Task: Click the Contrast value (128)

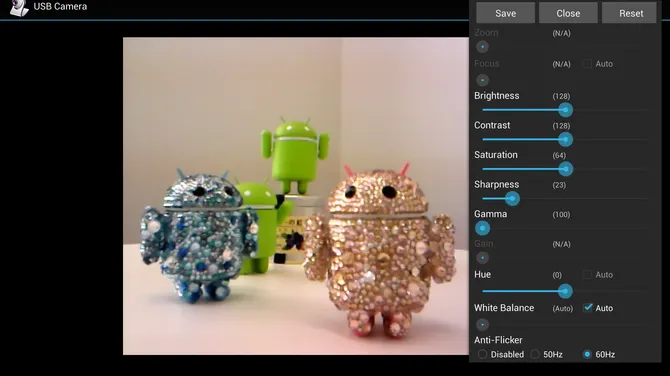Action: click(x=561, y=126)
